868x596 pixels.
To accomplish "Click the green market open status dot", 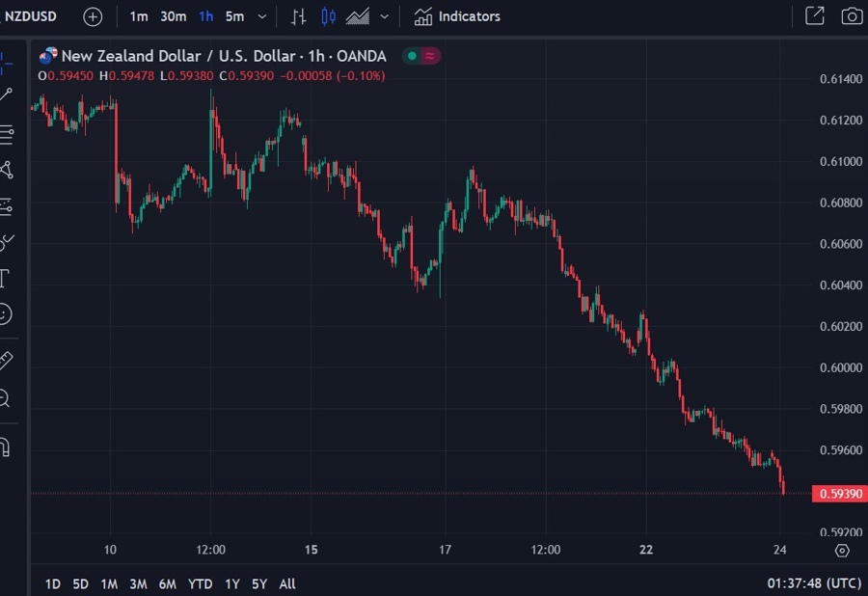I will click(412, 56).
